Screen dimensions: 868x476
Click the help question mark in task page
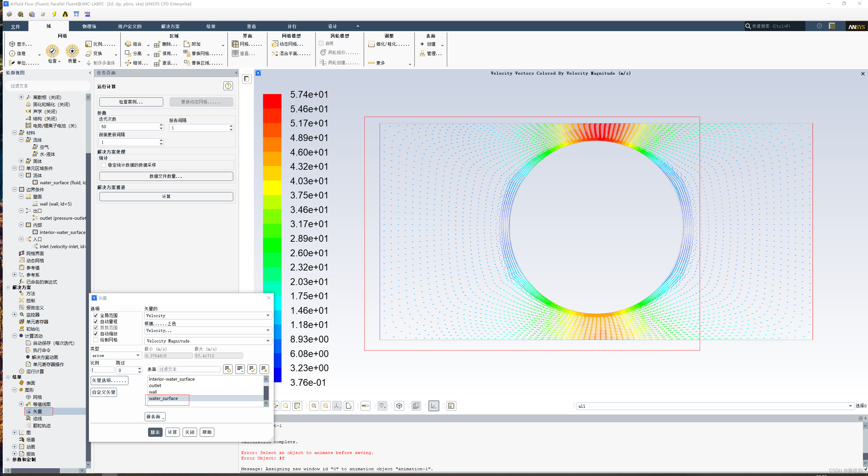[228, 86]
